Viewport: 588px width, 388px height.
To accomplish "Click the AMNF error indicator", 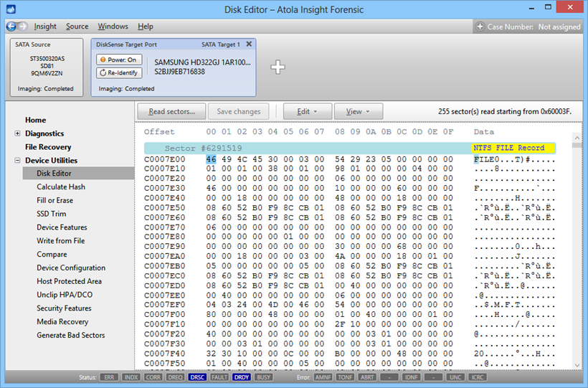I will pos(323,377).
